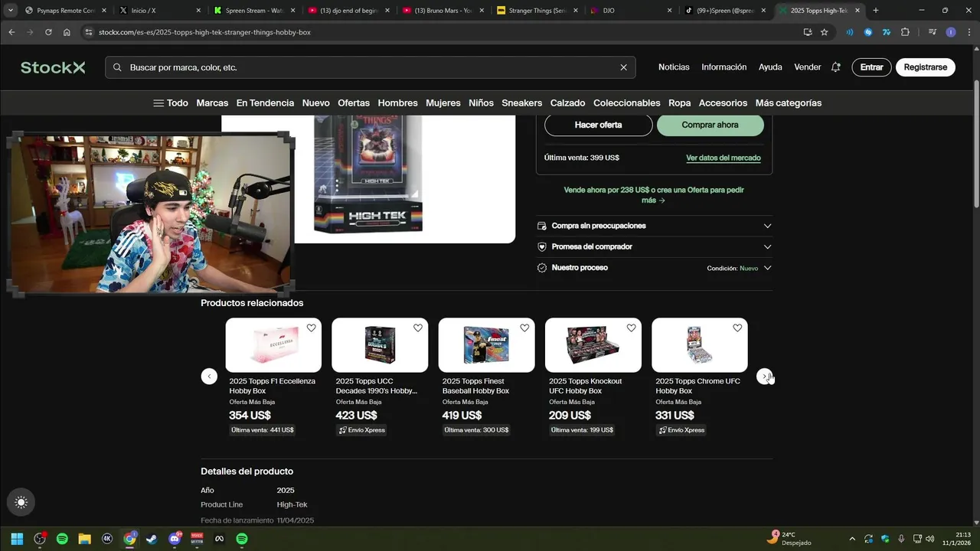Open the Todo hamburger menu
The width and height of the screenshot is (980, 551).
(170, 103)
